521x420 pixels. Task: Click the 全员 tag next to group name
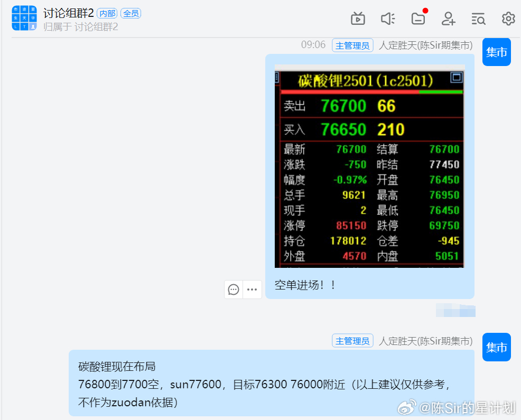(131, 14)
